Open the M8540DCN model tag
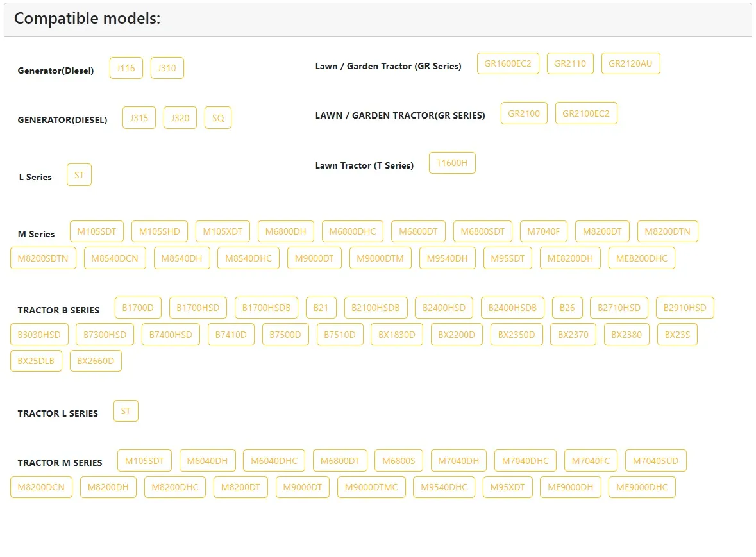Image resolution: width=756 pixels, height=557 pixels. (115, 258)
